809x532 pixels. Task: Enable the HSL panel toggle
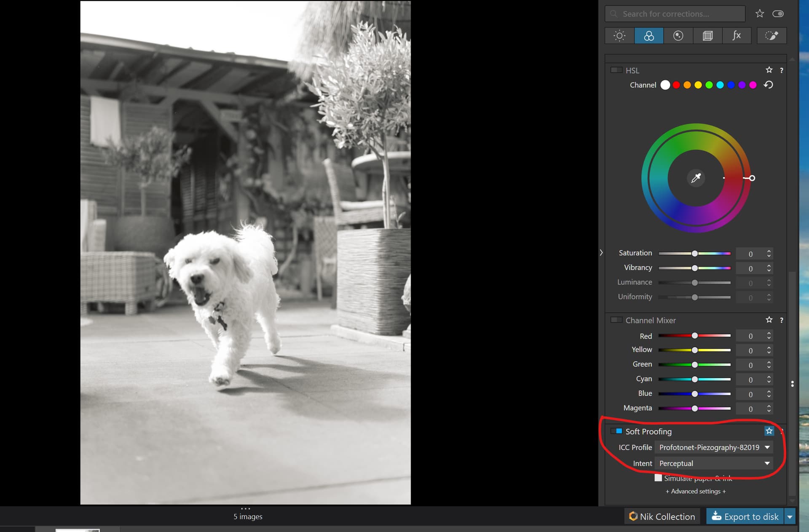coord(616,70)
